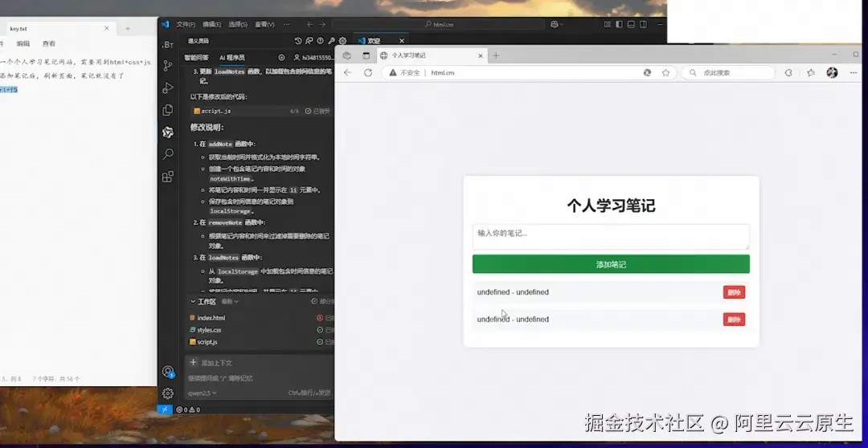Click the feedback icon in Lingma panel header
The width and height of the screenshot is (868, 448).
(309, 41)
